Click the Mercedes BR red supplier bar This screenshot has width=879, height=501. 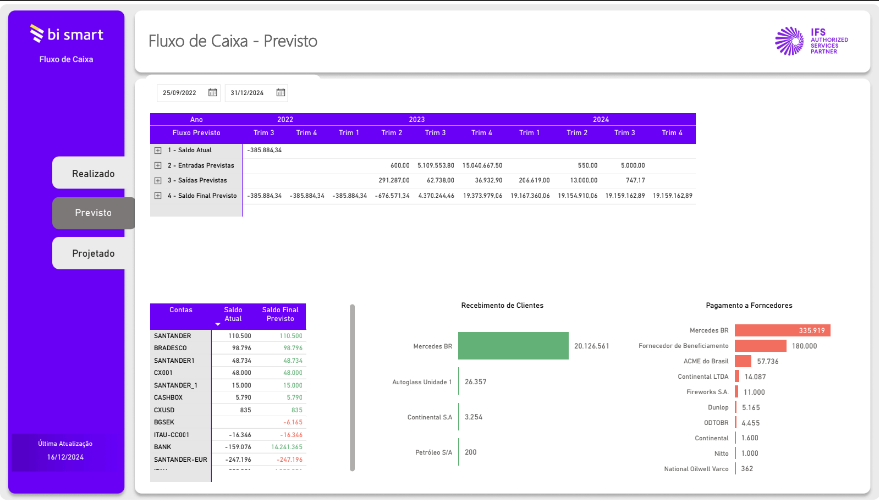(x=782, y=330)
